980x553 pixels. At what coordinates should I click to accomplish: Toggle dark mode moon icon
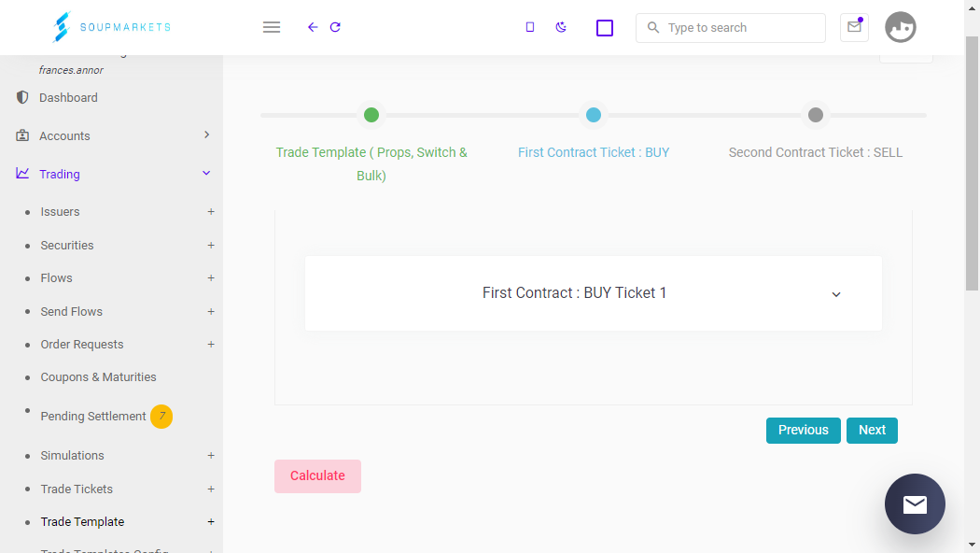[561, 27]
